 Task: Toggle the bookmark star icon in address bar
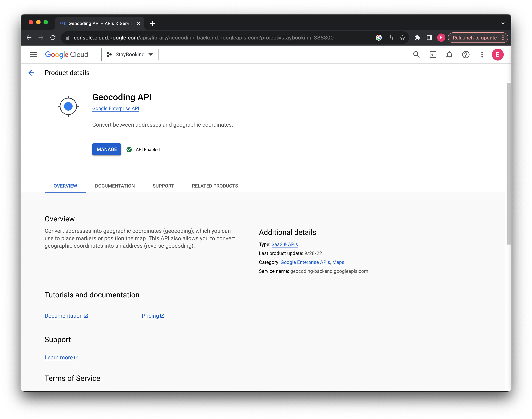pos(402,38)
